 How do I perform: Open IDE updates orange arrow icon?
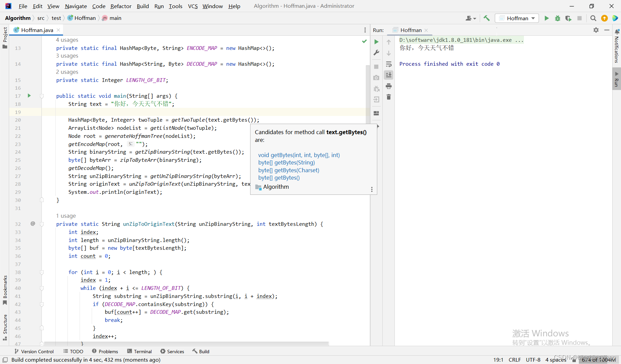[604, 18]
